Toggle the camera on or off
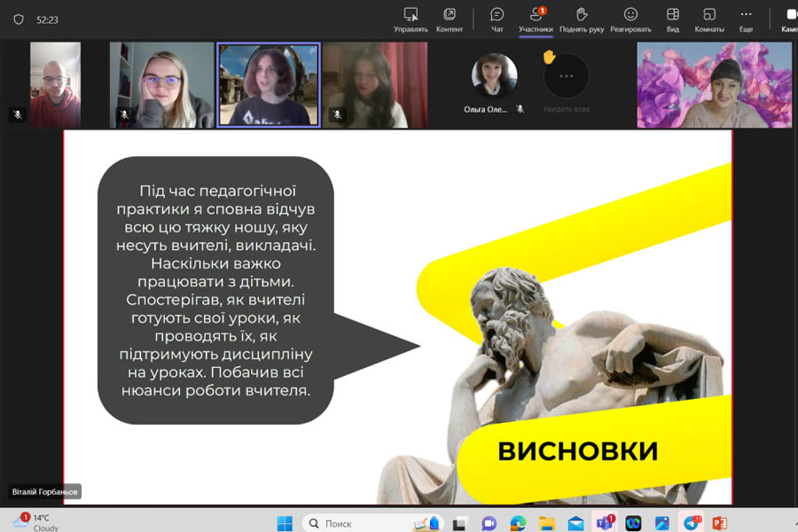This screenshot has height=532, width=798. (791, 20)
